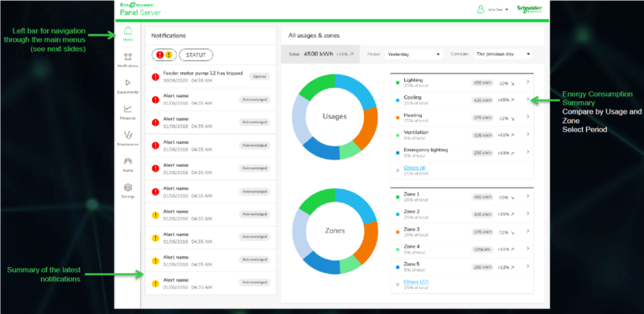Expand the Zone 5 row chevron
Image resolution: width=644 pixels, height=314 pixels.
point(527,266)
